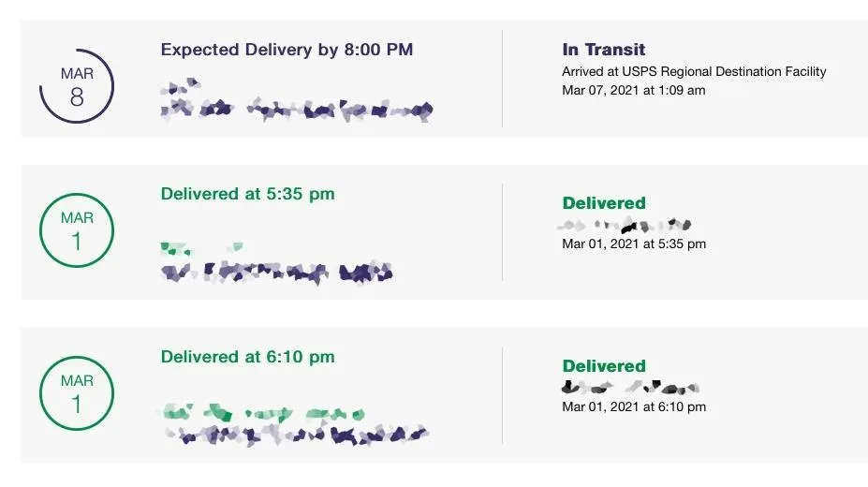Screen dimensions: 868x487
Task: Click blurred purple text in 5:35 pm card
Action: 276,273
